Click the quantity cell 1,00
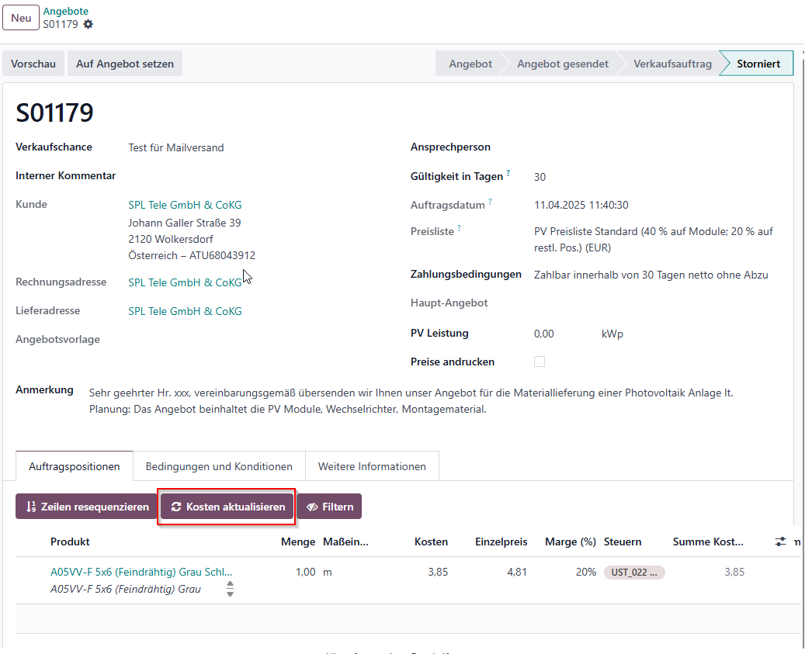 [x=306, y=572]
